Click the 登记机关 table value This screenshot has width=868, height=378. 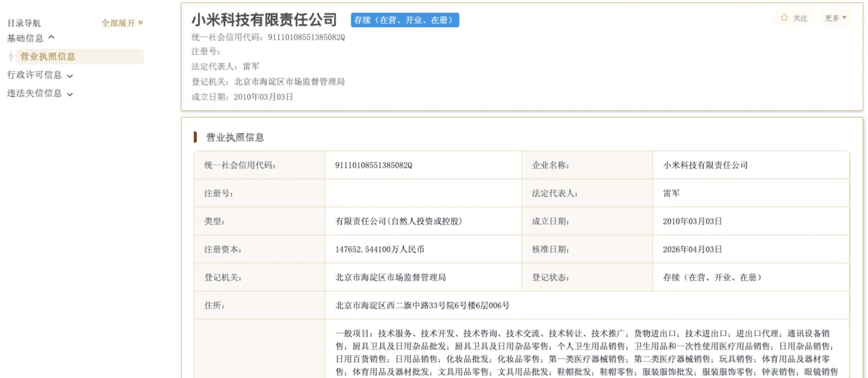click(x=391, y=278)
